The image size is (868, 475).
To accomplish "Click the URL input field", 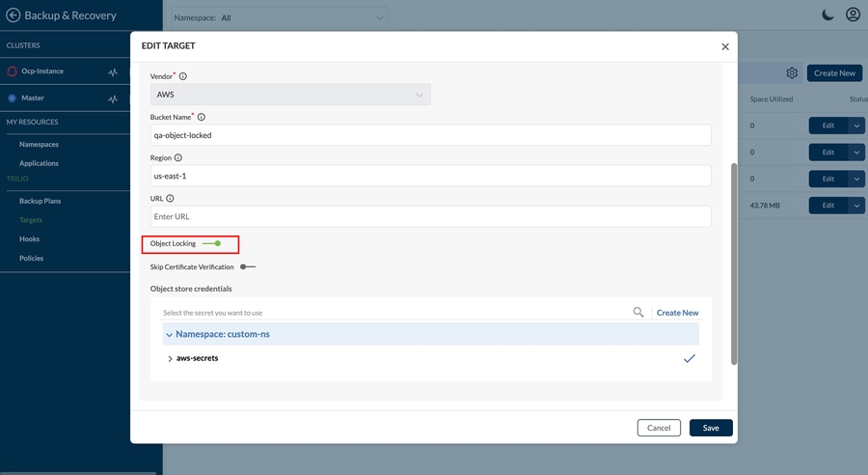I will (x=430, y=216).
